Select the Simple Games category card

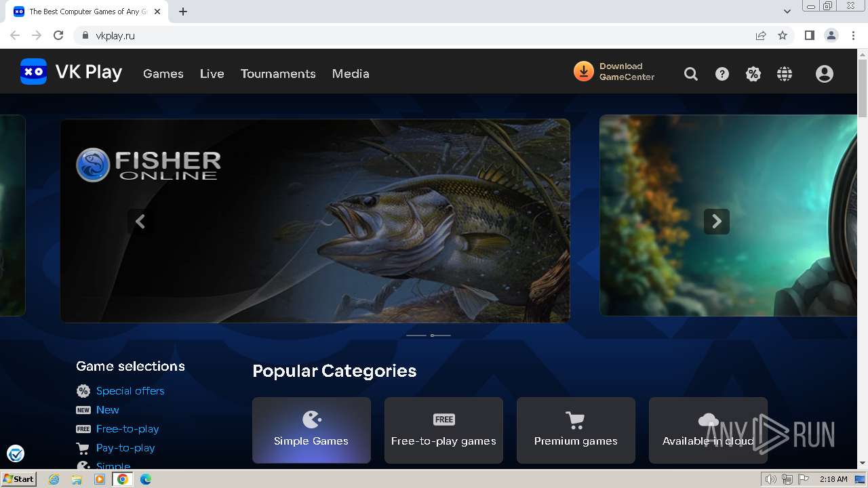(311, 430)
